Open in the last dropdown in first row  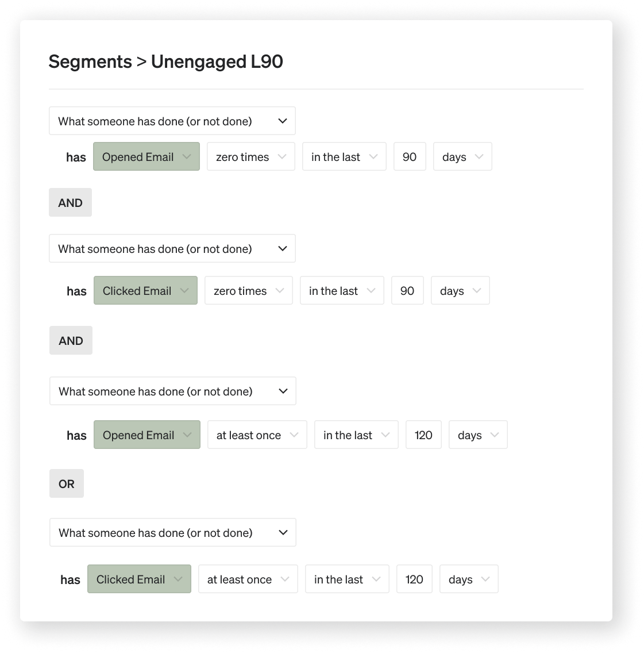[344, 156]
